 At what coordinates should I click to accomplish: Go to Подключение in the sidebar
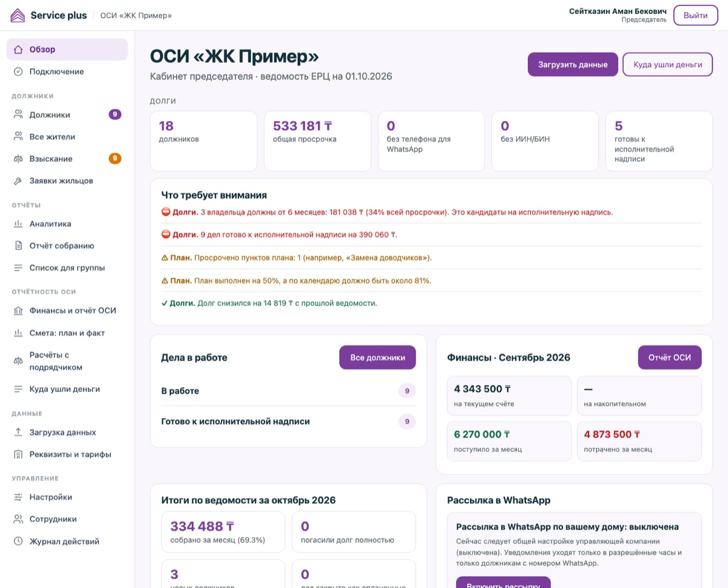pos(67,72)
